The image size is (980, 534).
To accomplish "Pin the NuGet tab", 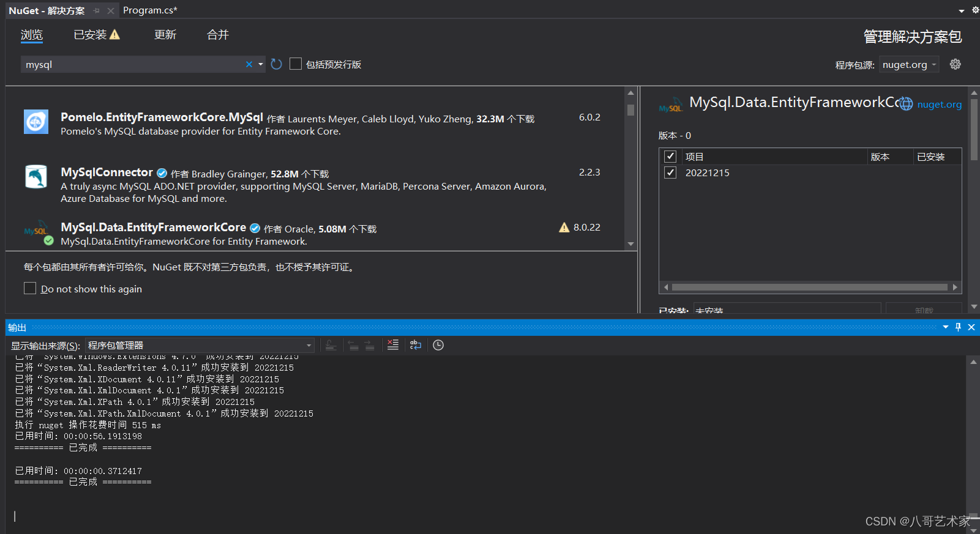I will 97,10.
